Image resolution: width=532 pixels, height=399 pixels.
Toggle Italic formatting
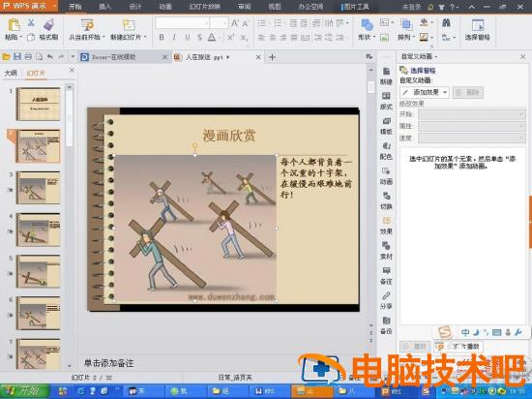174,38
